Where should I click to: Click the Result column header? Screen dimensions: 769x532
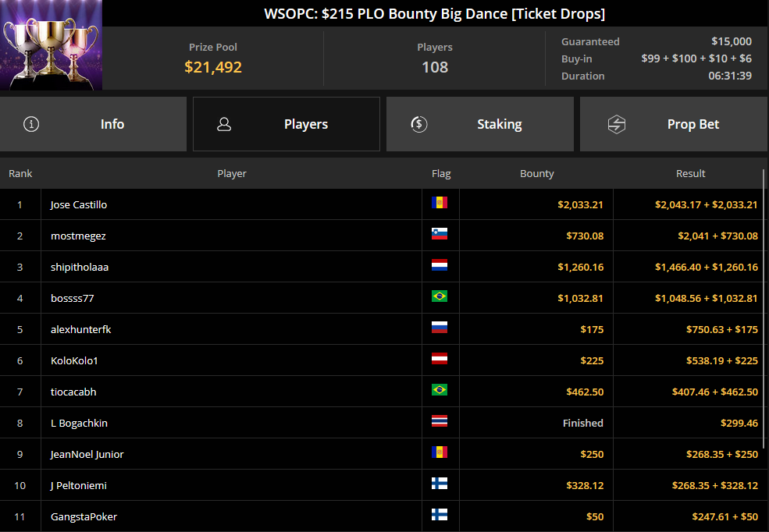(690, 173)
